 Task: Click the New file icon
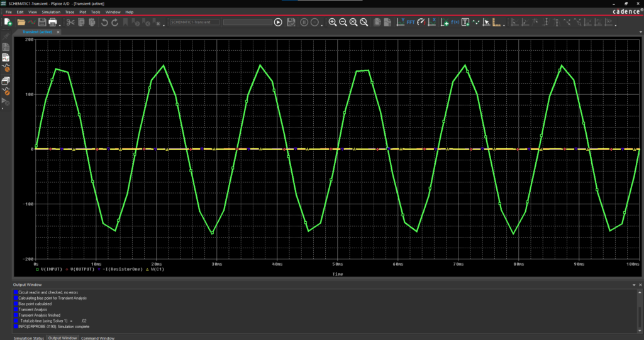point(8,22)
